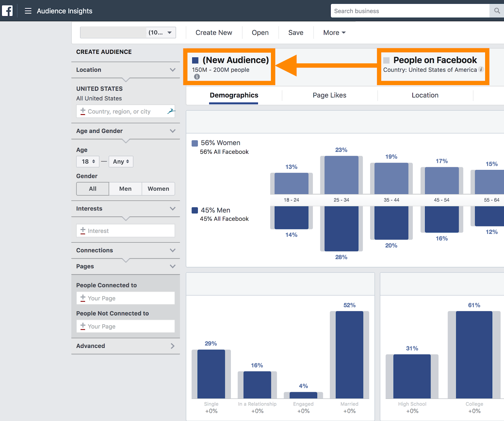504x421 pixels.
Task: Collapse the Interests section
Action: [x=173, y=209]
